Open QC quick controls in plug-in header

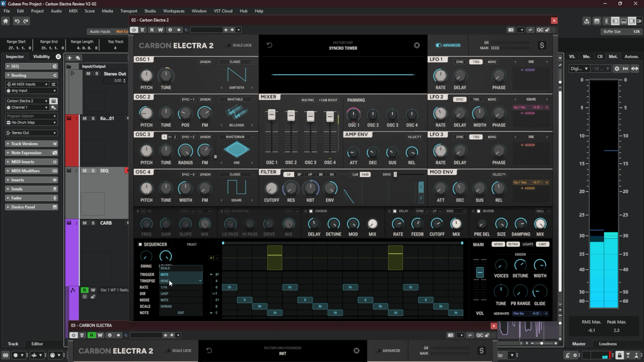tap(540, 30)
